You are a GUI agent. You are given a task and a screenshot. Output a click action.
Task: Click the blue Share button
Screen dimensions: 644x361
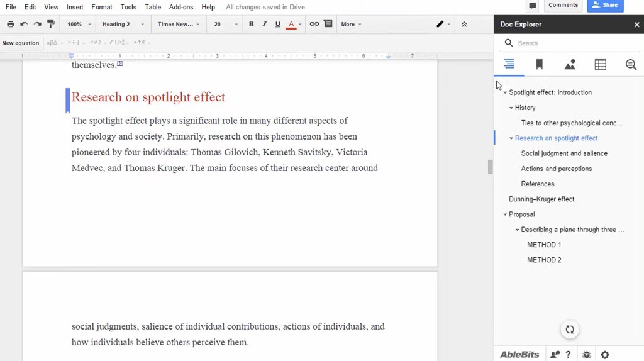tap(605, 5)
